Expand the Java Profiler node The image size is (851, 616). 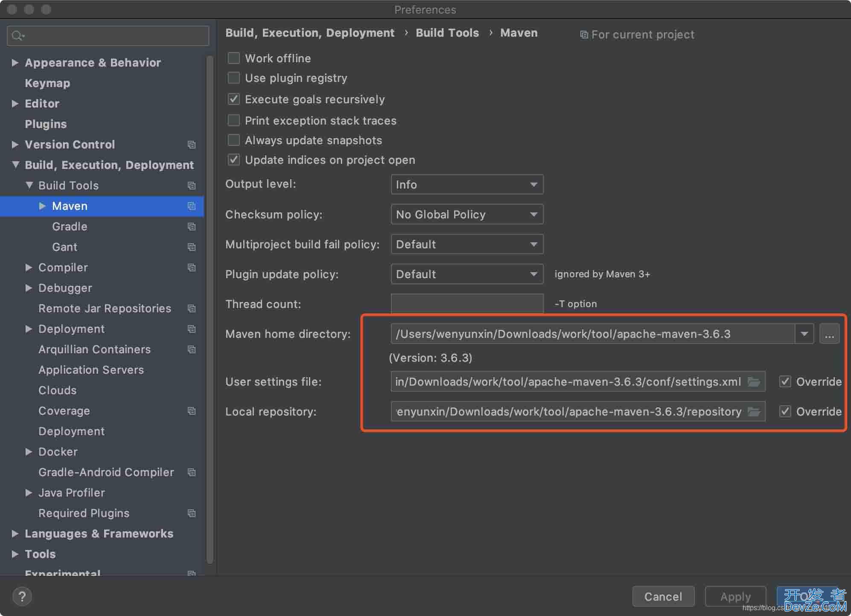click(29, 493)
